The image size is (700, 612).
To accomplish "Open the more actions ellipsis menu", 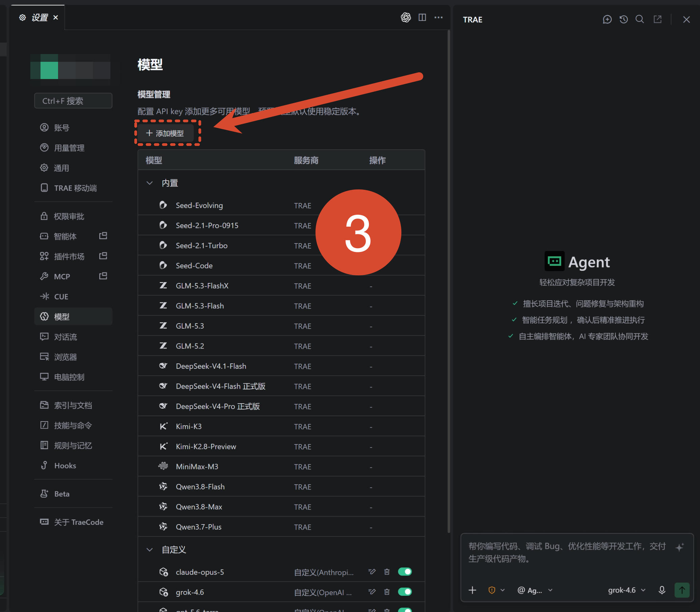I will tap(438, 18).
